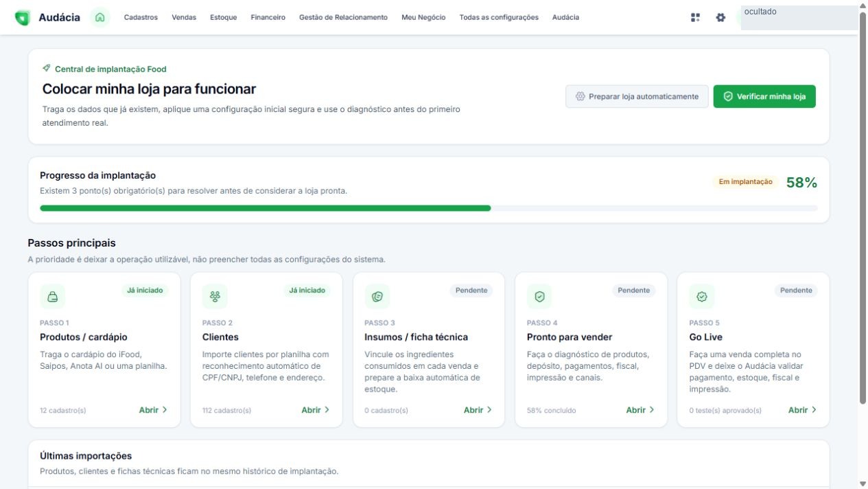868x489 pixels.
Task: Click the Em implantação status badge
Action: pos(745,182)
